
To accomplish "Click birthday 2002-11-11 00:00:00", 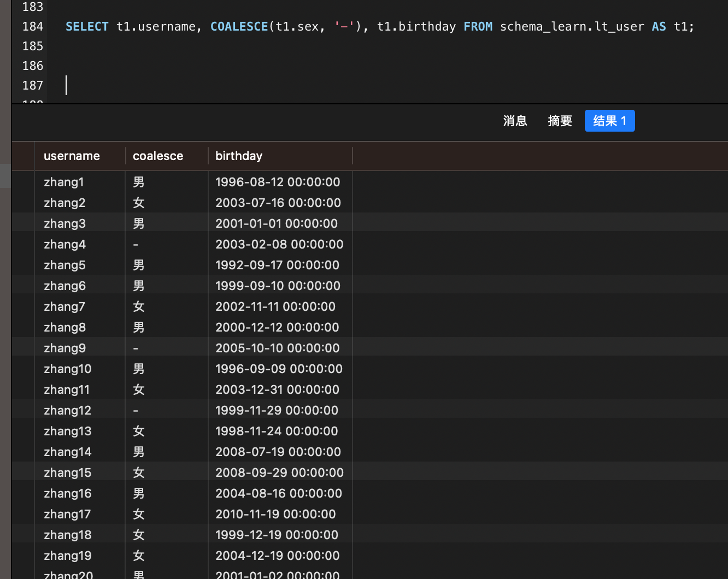I will click(x=275, y=306).
